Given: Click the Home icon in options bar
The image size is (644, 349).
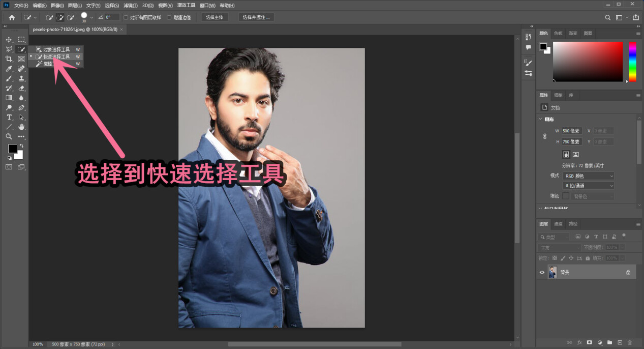Looking at the screenshot, I should (x=12, y=17).
